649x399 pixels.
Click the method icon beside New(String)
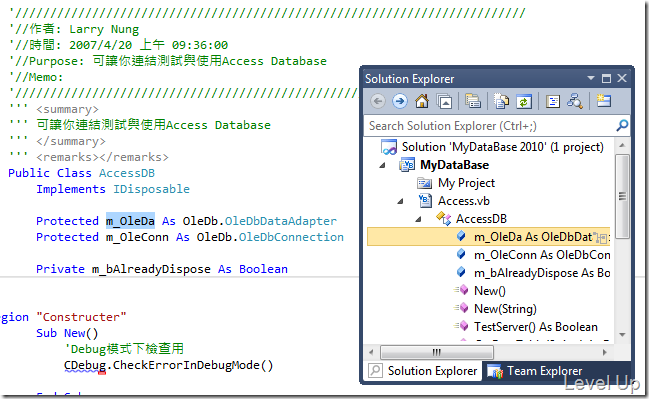[461, 308]
